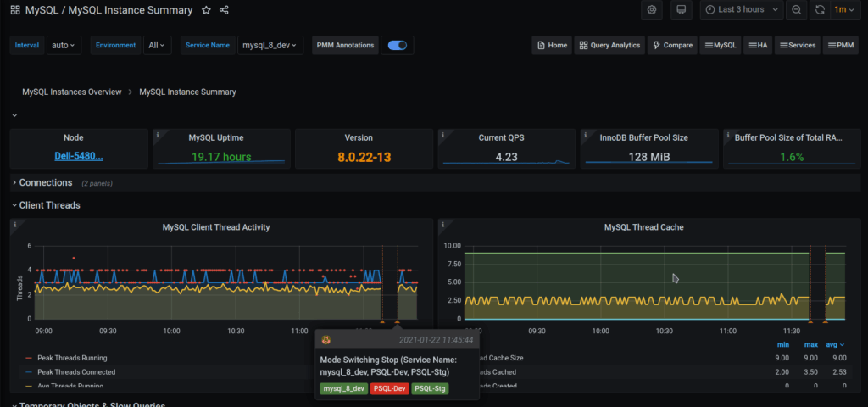Click the red PSQL-Dev annotation tag
This screenshot has width=868, height=407.
tap(389, 388)
